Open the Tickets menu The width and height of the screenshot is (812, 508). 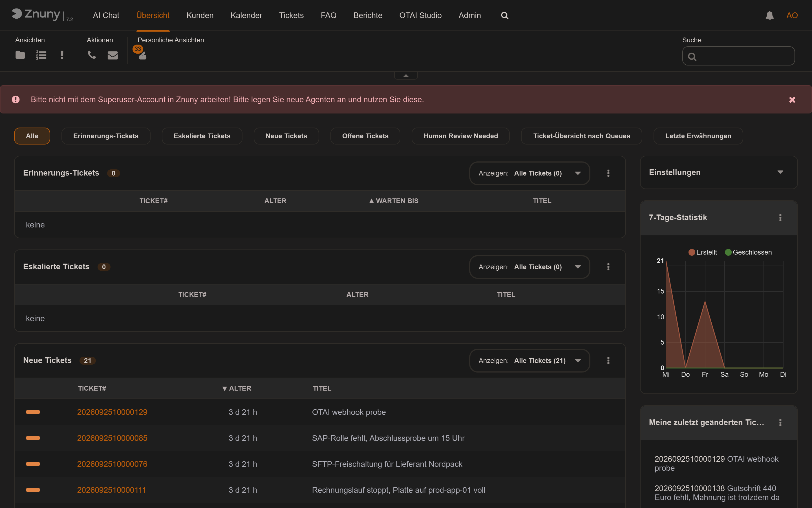pos(291,16)
